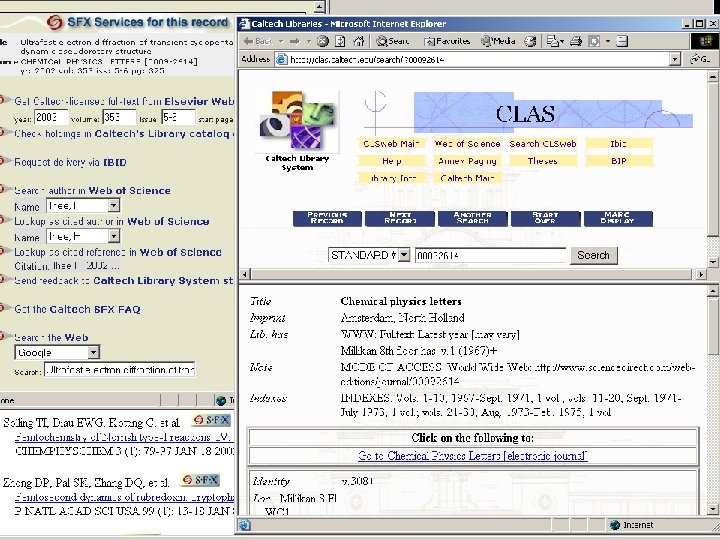Click the address bar URL field
This screenshot has height=540, width=720.
click(478, 59)
